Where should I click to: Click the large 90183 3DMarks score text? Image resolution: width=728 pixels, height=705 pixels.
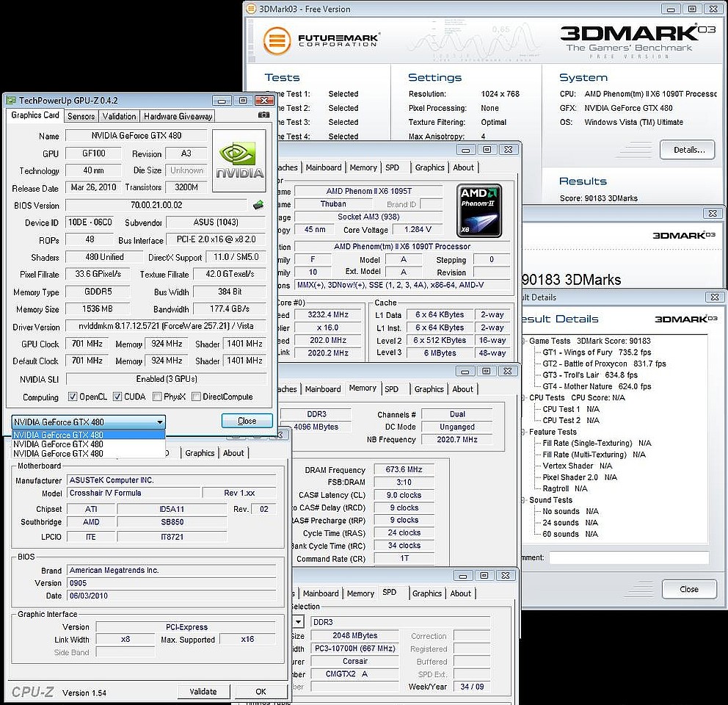point(572,279)
